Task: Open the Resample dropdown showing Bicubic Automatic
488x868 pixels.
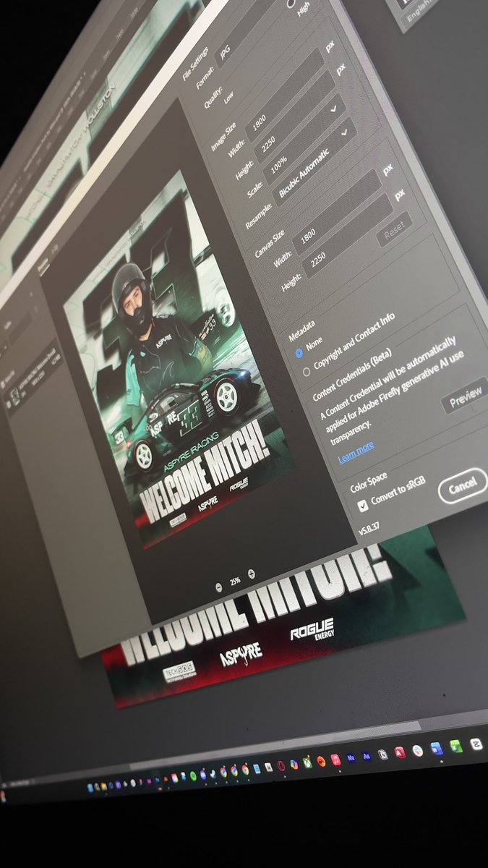Action: (316, 161)
